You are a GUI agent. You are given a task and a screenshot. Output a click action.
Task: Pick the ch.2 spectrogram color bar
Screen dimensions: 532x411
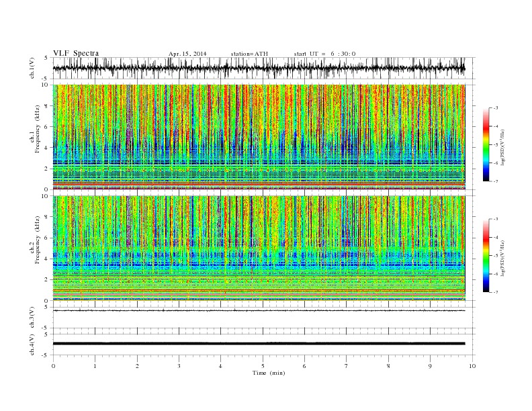pos(486,256)
